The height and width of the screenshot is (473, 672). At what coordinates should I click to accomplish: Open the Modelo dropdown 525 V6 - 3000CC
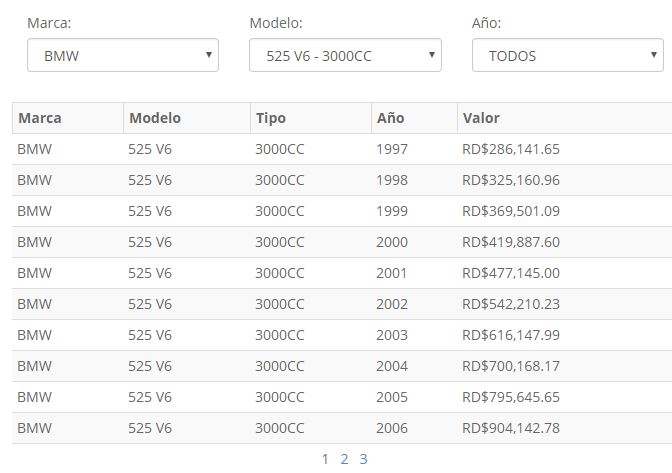tap(345, 56)
